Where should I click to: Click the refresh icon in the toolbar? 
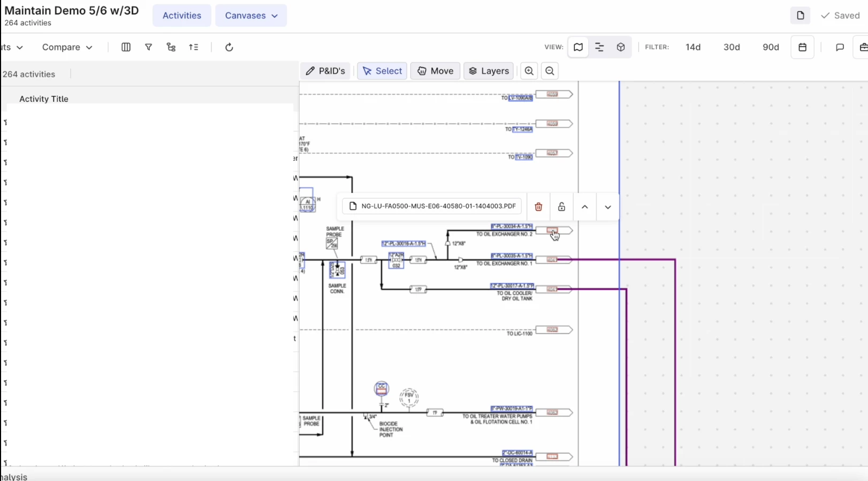[x=229, y=47]
